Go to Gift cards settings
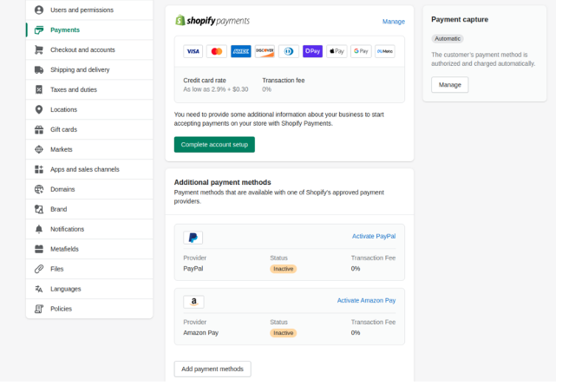The width and height of the screenshot is (562, 392). point(89,130)
